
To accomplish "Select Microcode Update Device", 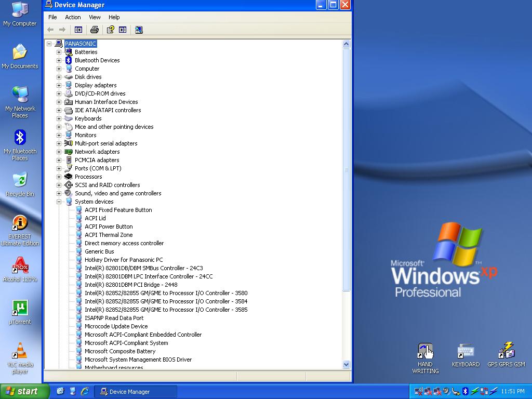I will [x=116, y=326].
